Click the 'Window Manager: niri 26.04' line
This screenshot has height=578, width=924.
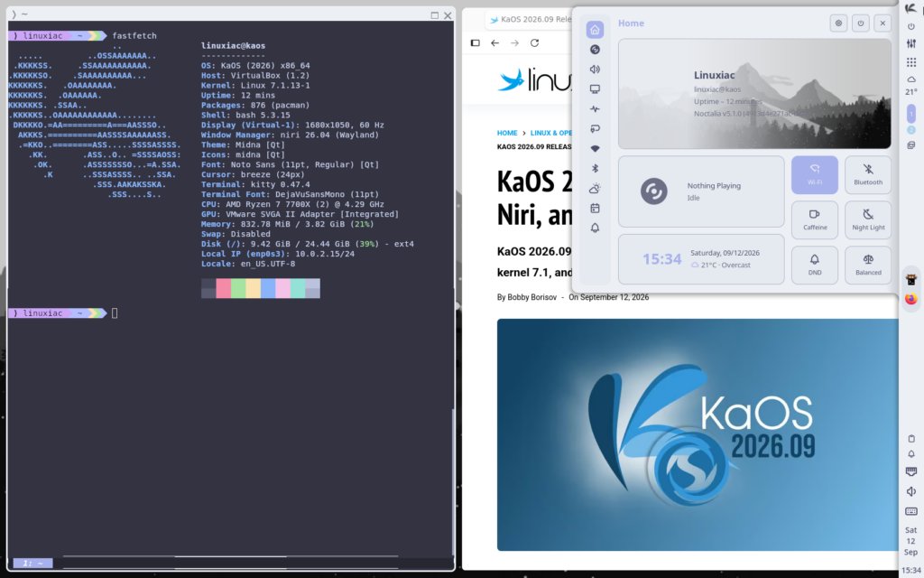click(290, 135)
